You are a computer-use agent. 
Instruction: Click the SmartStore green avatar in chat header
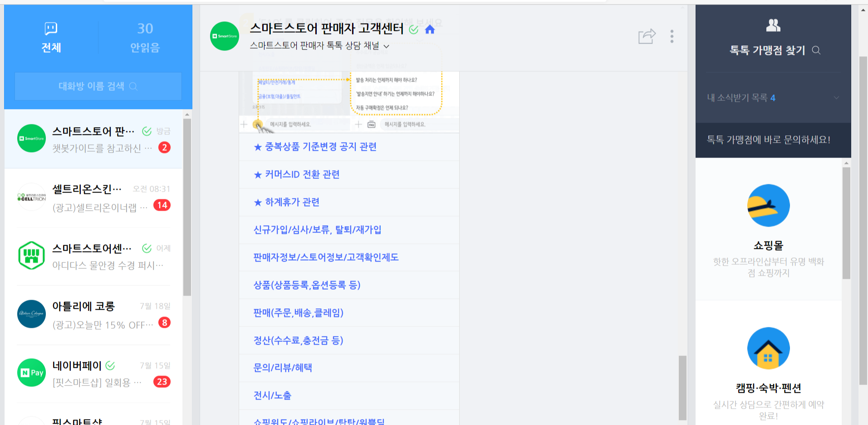pyautogui.click(x=225, y=36)
